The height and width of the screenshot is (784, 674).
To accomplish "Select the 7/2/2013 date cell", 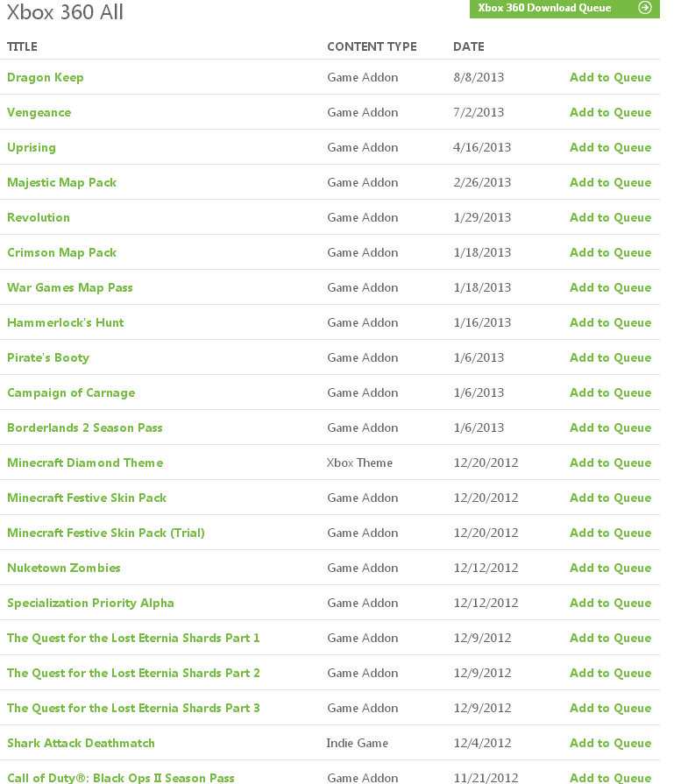I will tap(479, 112).
